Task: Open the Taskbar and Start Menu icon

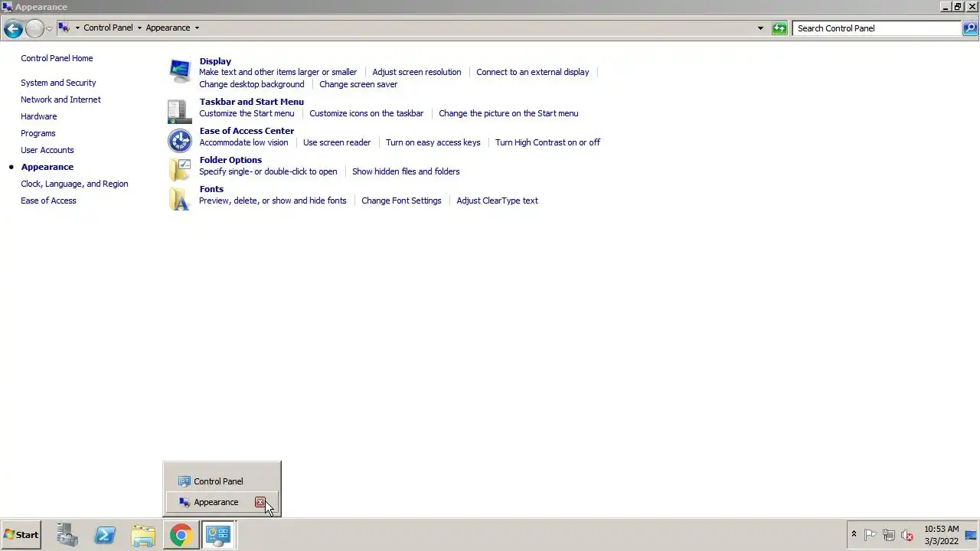Action: point(180,112)
